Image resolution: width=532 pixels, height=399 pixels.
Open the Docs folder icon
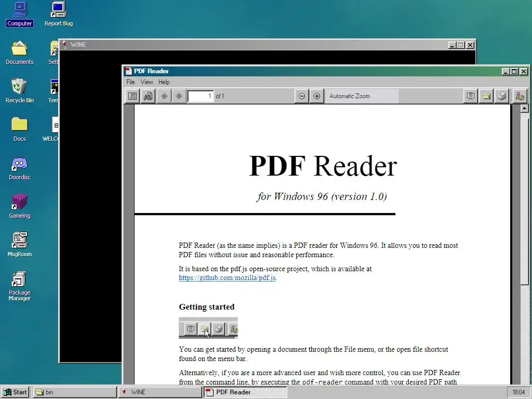[x=20, y=129]
